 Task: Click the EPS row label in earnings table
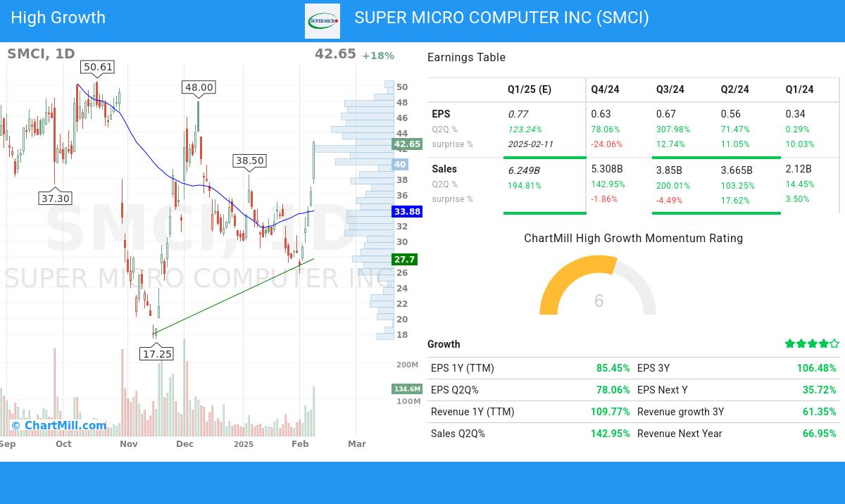tap(441, 114)
